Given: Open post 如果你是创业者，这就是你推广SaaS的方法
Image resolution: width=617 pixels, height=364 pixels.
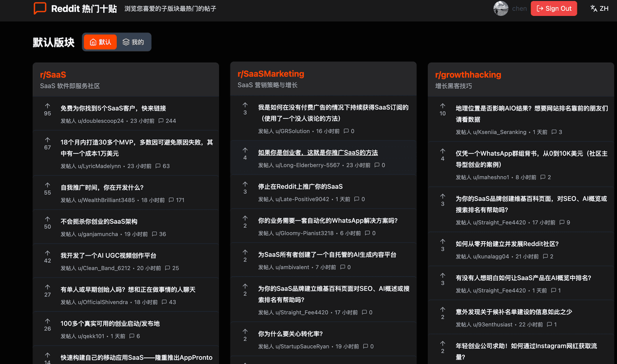Looking at the screenshot, I should click(x=318, y=153).
